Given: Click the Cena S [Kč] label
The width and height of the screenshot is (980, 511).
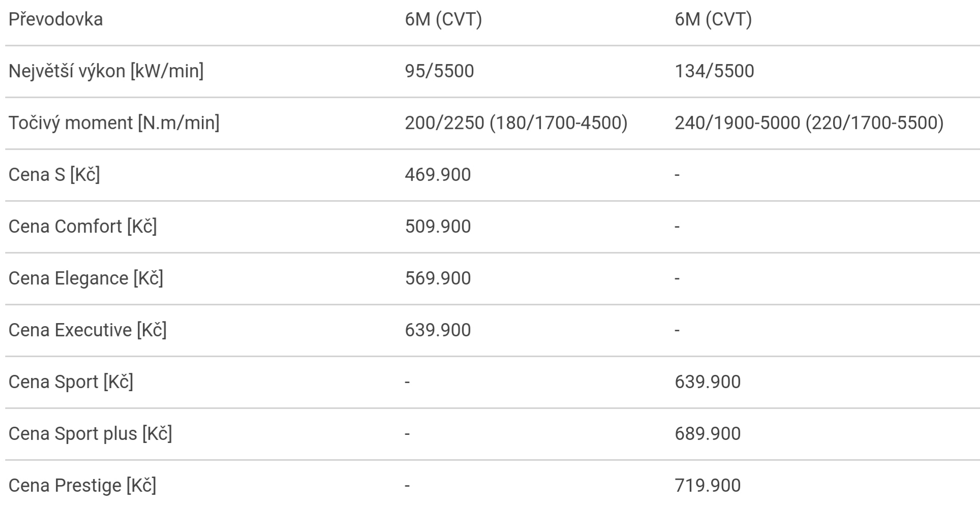Looking at the screenshot, I should tap(54, 175).
